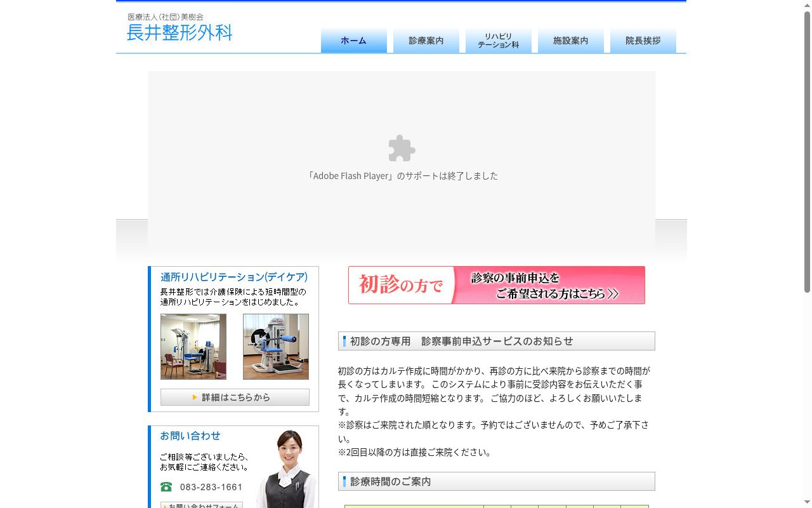Click the 長井整形外科 site logo
This screenshot has height=508, width=812.
[180, 32]
